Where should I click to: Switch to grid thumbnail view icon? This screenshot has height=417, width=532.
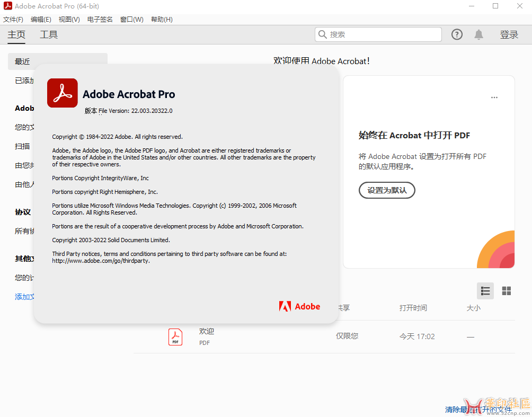[x=507, y=291]
